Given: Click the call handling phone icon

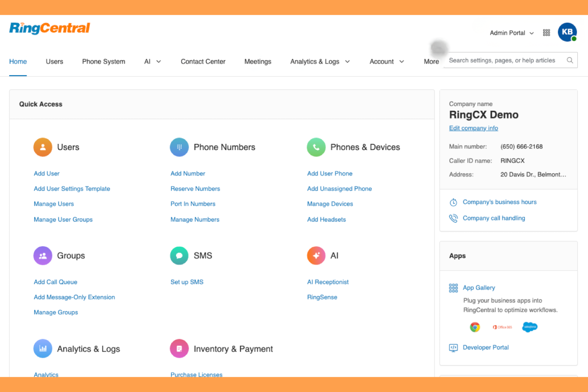Looking at the screenshot, I should tap(453, 218).
